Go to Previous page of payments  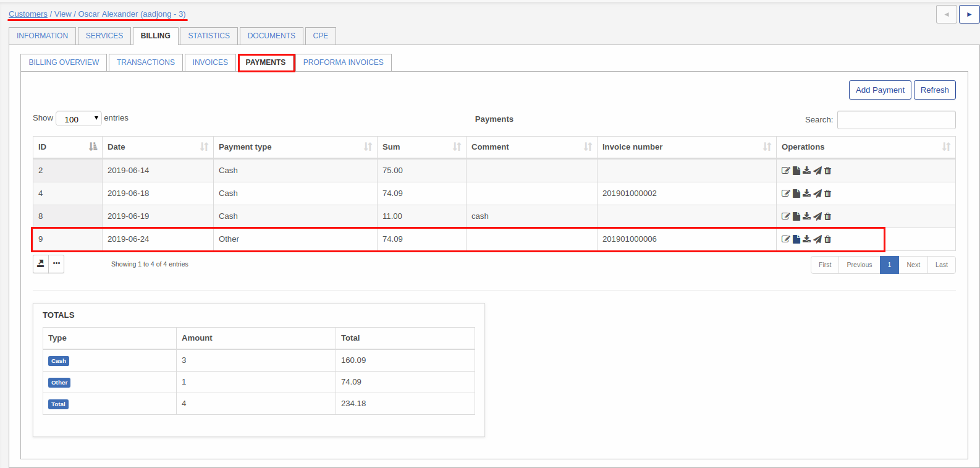pyautogui.click(x=860, y=265)
